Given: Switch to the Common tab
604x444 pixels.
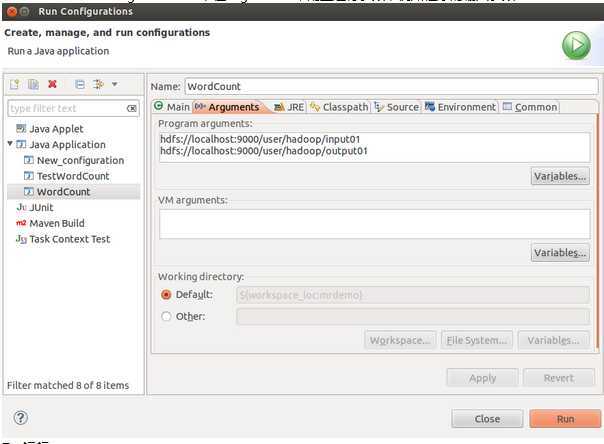Looking at the screenshot, I should tap(530, 107).
